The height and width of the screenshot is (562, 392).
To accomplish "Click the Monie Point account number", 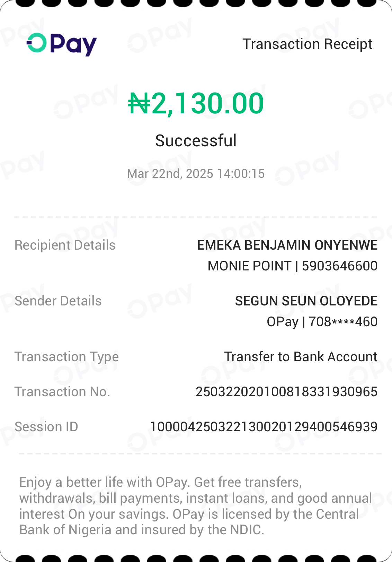I will click(x=292, y=266).
